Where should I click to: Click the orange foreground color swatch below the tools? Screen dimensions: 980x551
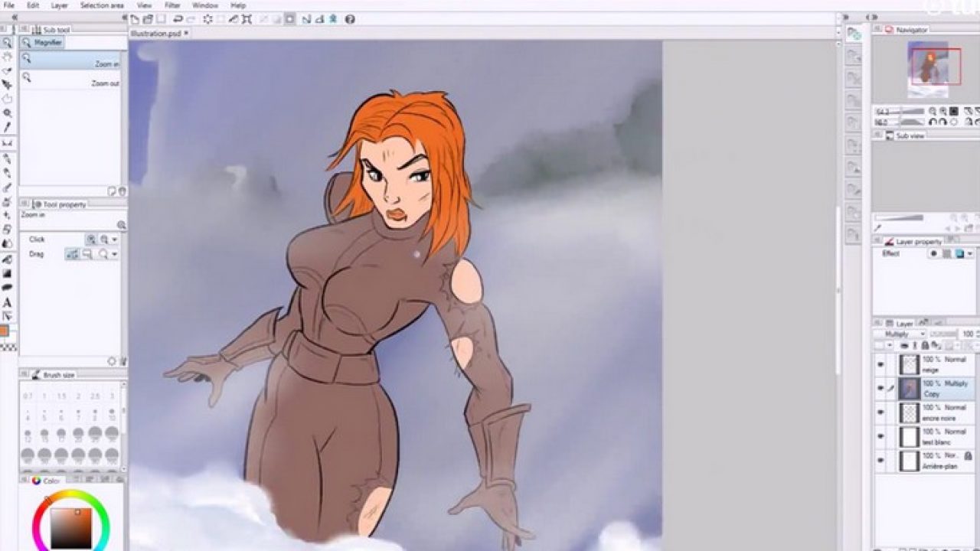[x=4, y=331]
